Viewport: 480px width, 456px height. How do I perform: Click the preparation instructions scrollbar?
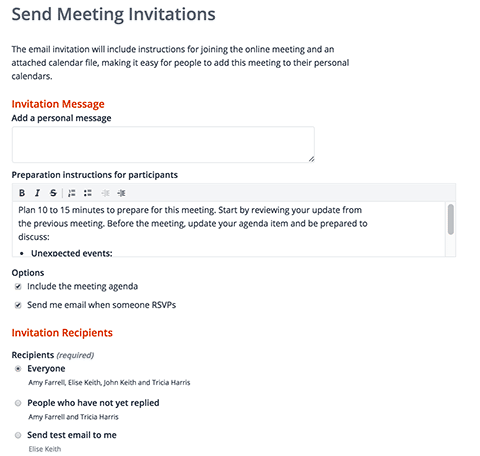point(451,220)
